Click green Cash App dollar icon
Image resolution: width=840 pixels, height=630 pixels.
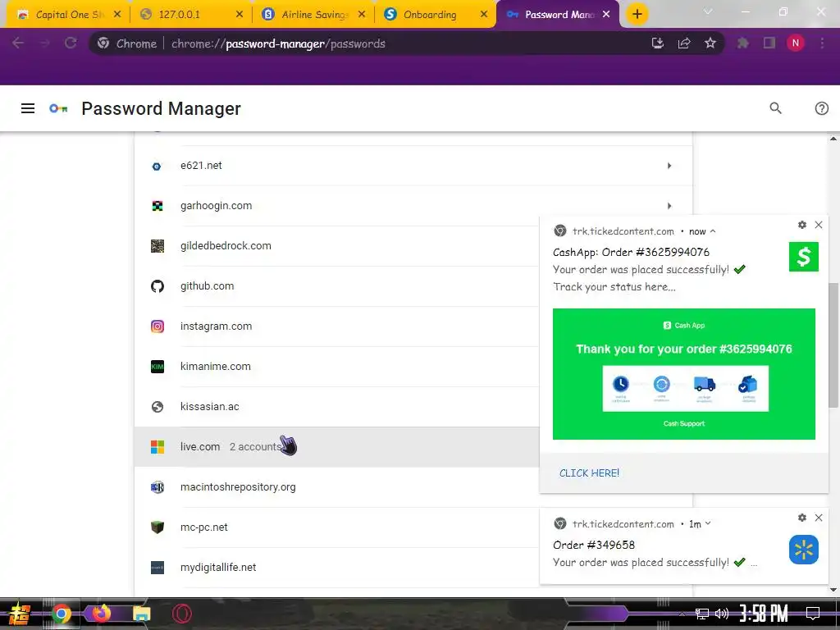pyautogui.click(x=804, y=257)
